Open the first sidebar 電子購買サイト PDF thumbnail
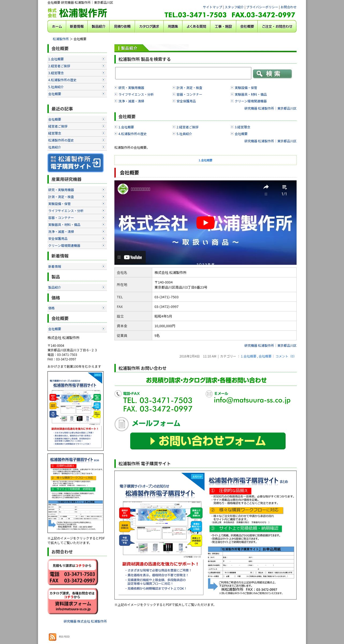Image resolution: width=344 pixels, height=644 pixels. (x=76, y=411)
